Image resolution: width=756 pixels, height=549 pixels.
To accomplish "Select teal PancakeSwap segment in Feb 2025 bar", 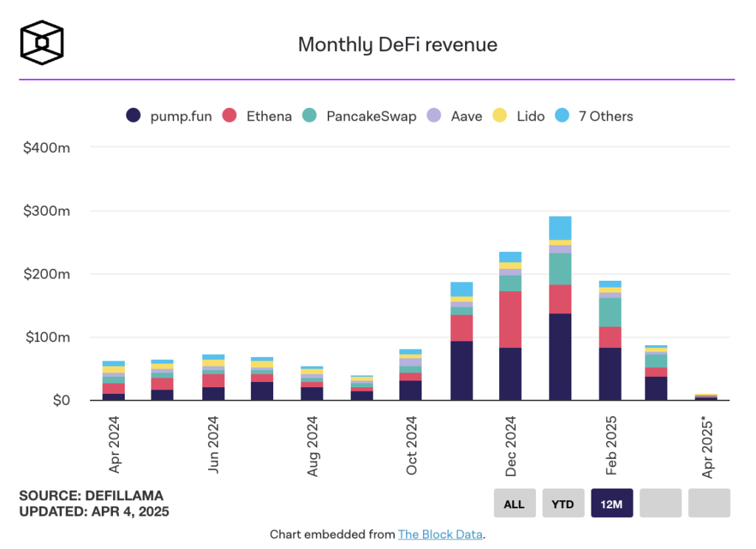I will 610,313.
